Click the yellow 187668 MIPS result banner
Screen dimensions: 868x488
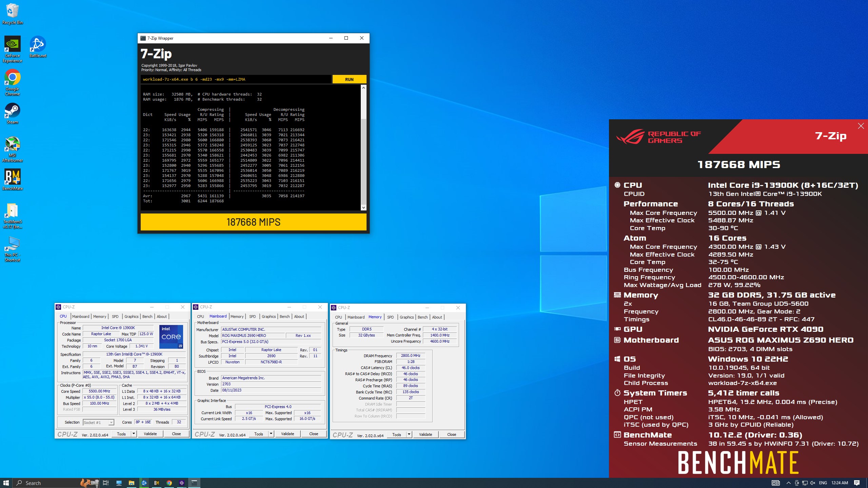(x=253, y=222)
